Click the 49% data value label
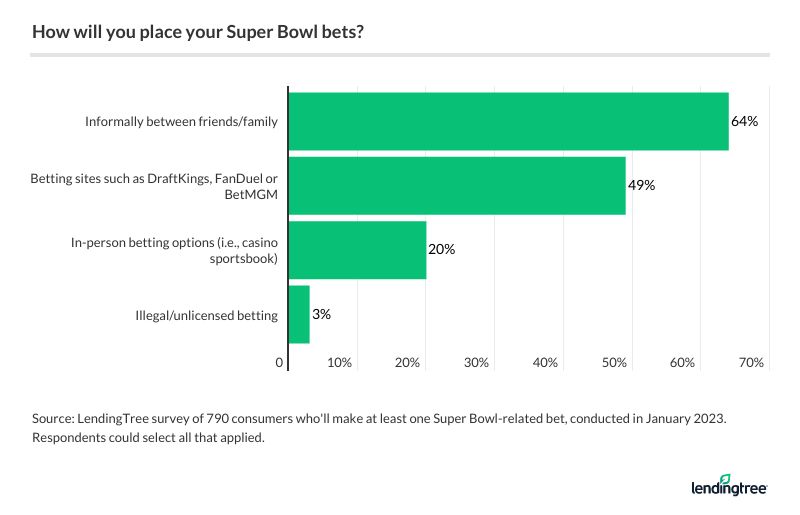The height and width of the screenshot is (515, 800). tap(641, 185)
